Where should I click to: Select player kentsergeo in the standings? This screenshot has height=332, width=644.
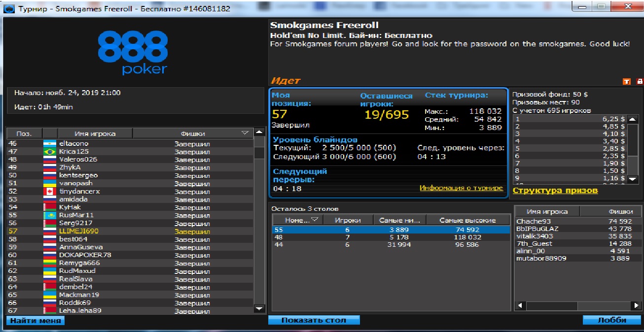[130, 175]
